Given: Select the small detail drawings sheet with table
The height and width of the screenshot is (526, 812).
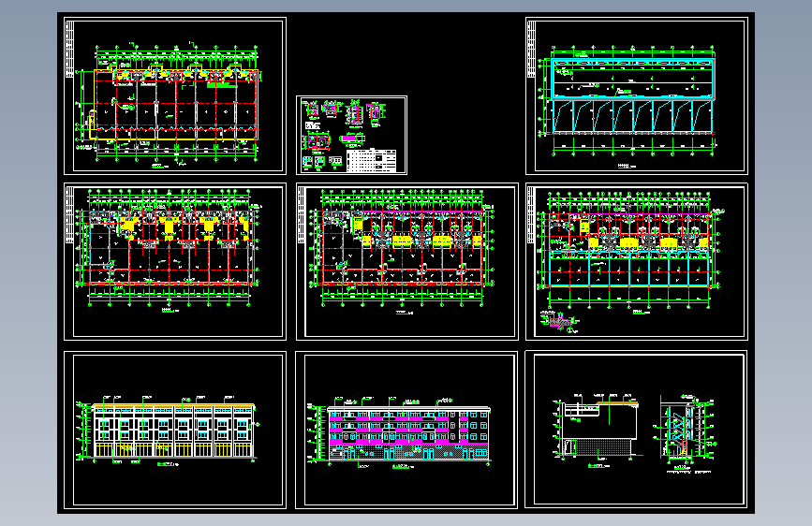Looking at the screenshot, I should pos(351,135).
